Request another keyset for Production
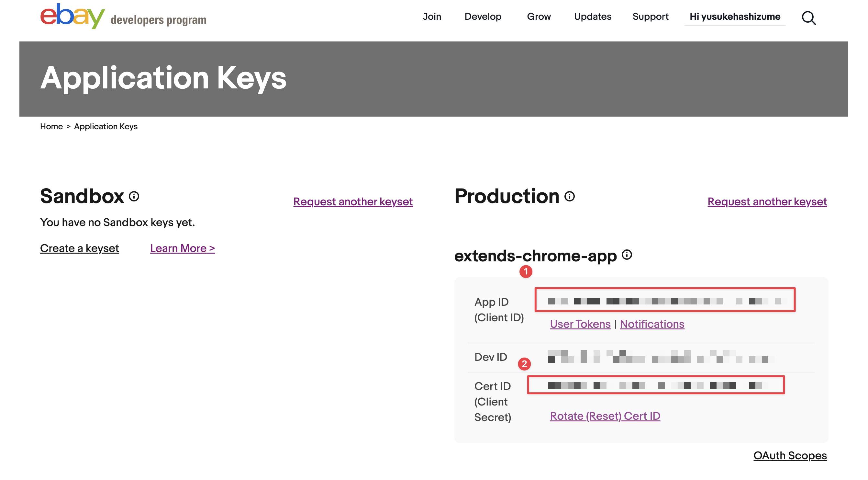Screen dimensions: 868x480 (767, 201)
